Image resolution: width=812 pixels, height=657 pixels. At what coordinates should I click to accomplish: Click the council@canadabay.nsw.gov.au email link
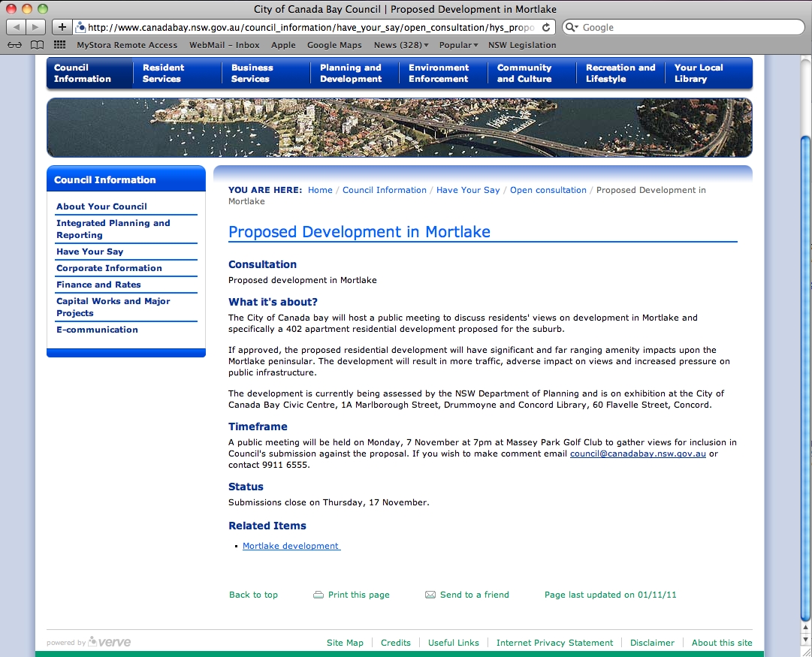click(638, 454)
